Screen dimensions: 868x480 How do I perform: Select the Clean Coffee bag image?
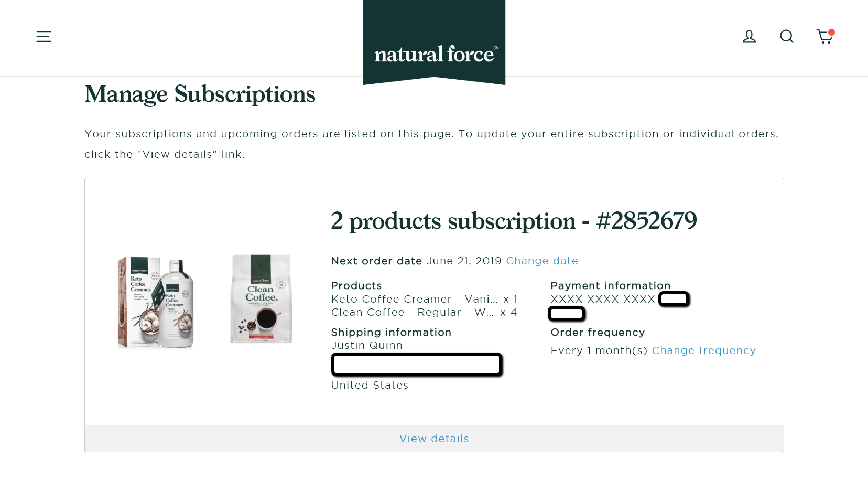[x=261, y=299]
